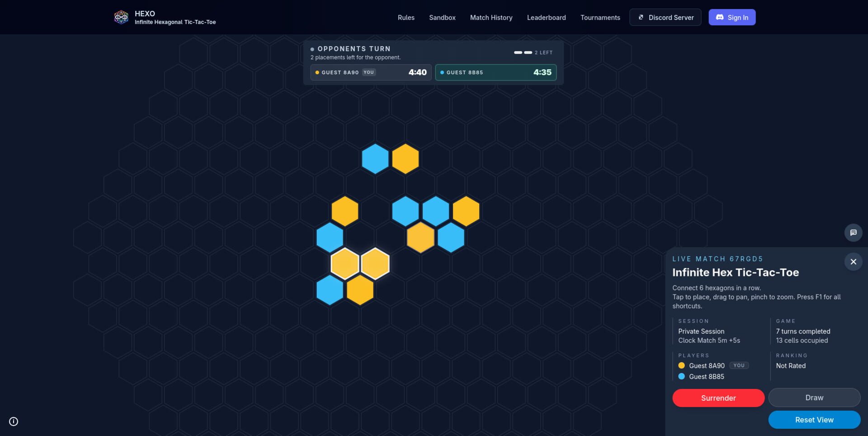
Task: Click the info icon in bottom corner
Action: pyautogui.click(x=14, y=422)
